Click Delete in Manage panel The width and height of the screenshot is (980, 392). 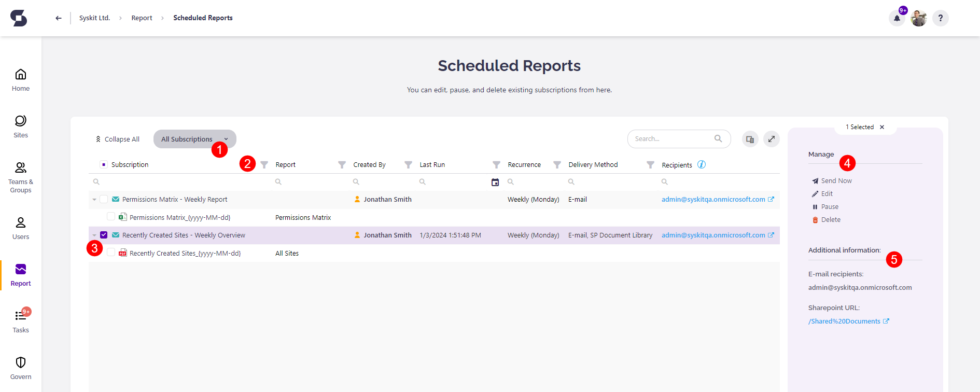(x=827, y=219)
